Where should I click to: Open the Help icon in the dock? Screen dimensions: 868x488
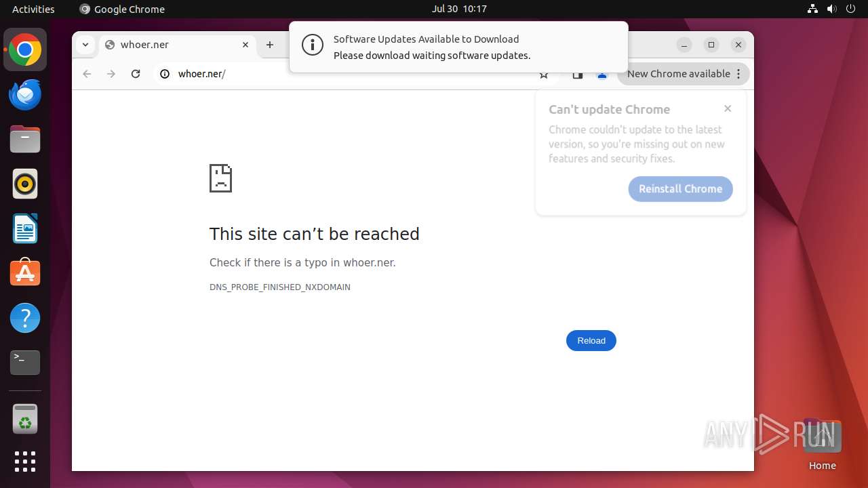click(x=25, y=318)
